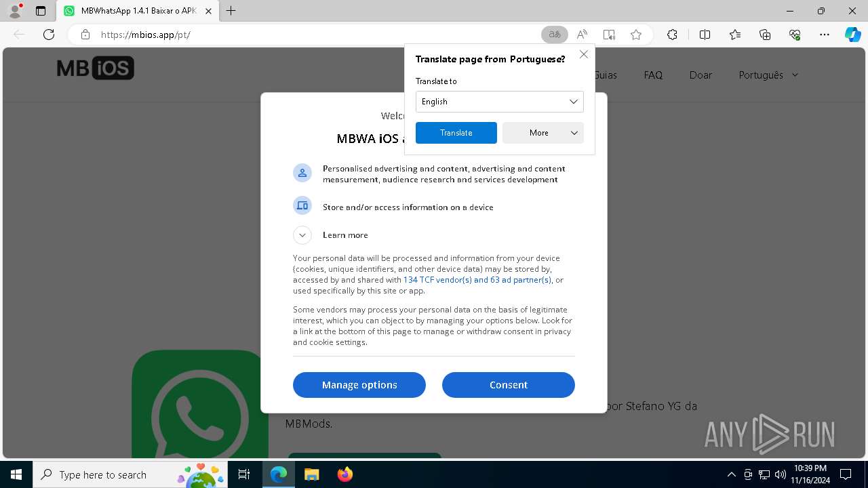Open Browser essentials heart icon
Screen dimensions: 868x488
click(x=795, y=35)
